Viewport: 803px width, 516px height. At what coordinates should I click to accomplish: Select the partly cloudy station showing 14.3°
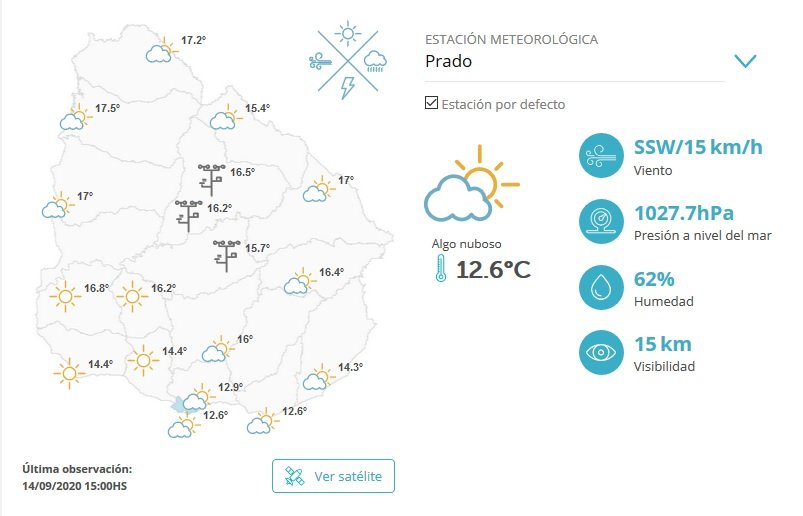coord(319,377)
